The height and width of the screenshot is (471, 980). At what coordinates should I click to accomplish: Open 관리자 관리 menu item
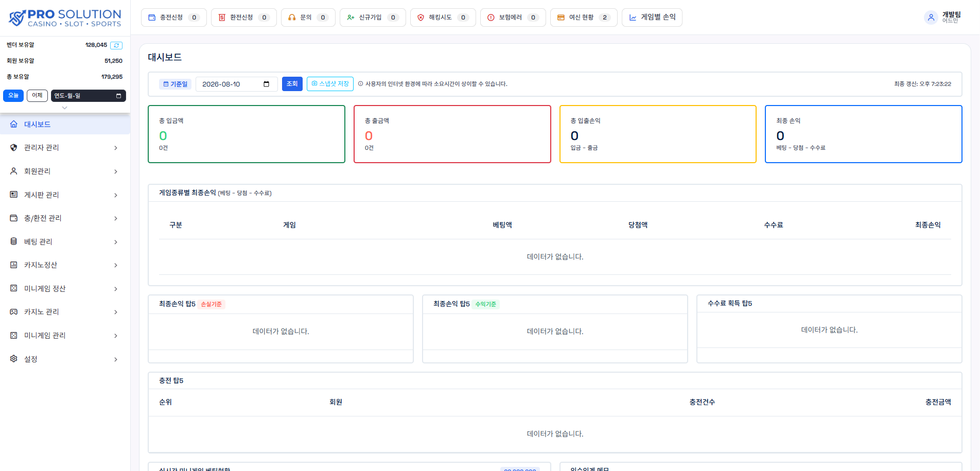pyautogui.click(x=65, y=148)
